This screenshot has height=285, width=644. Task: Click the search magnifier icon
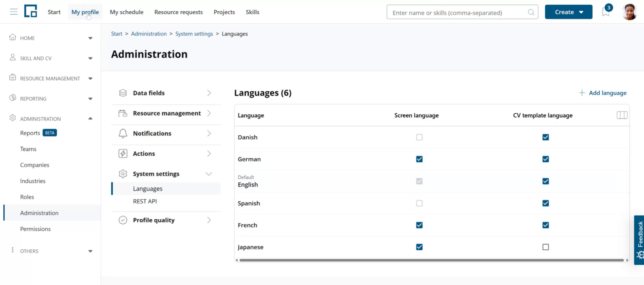[x=531, y=12]
